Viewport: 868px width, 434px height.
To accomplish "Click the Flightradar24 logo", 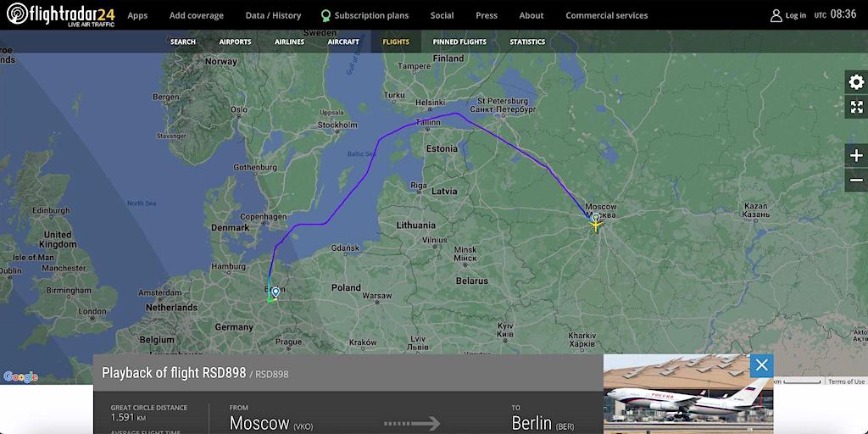I will pyautogui.click(x=60, y=14).
